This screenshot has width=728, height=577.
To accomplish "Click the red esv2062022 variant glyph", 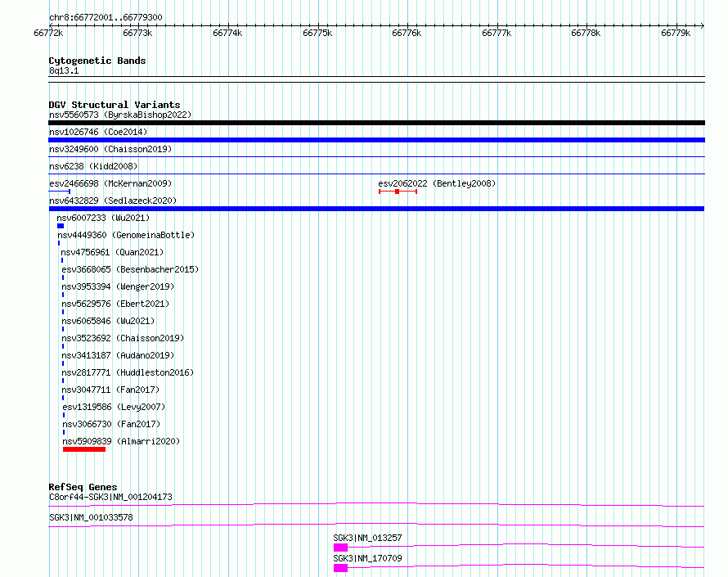I will (398, 192).
